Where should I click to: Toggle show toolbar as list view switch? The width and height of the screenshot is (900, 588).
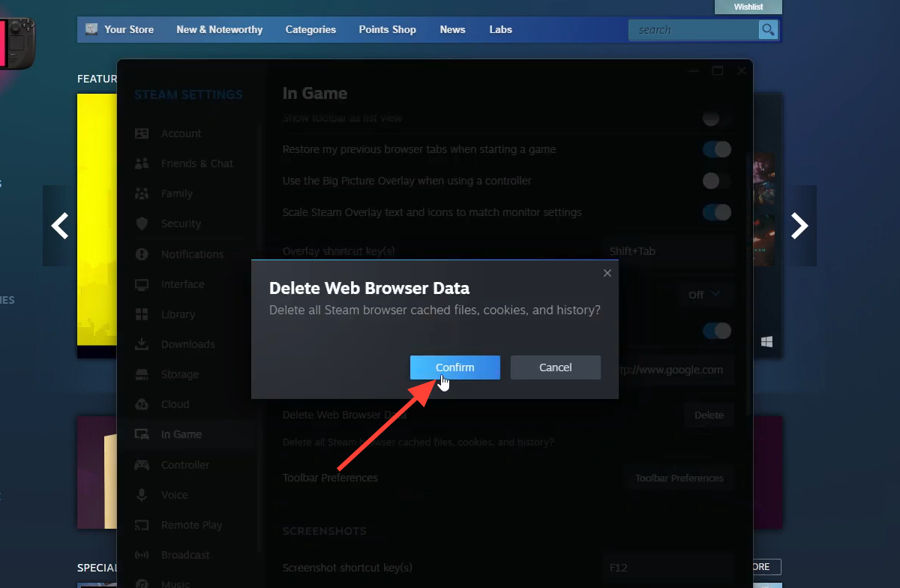pyautogui.click(x=717, y=118)
